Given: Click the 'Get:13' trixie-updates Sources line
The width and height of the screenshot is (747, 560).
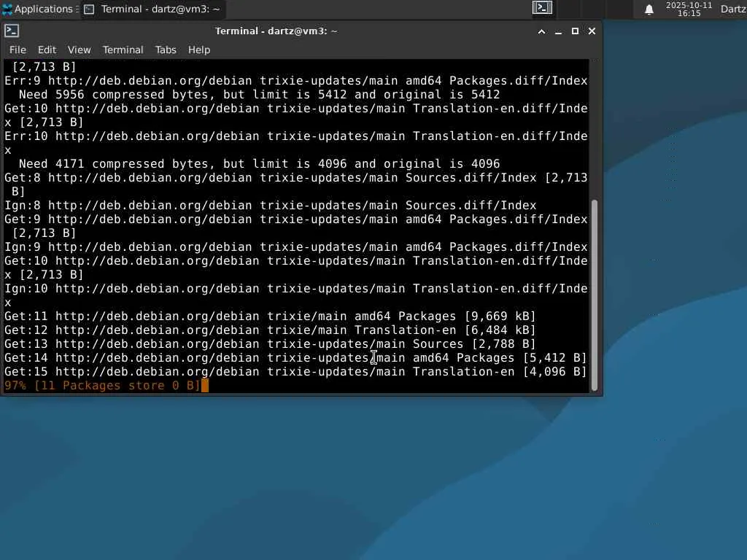Looking at the screenshot, I should coord(270,344).
